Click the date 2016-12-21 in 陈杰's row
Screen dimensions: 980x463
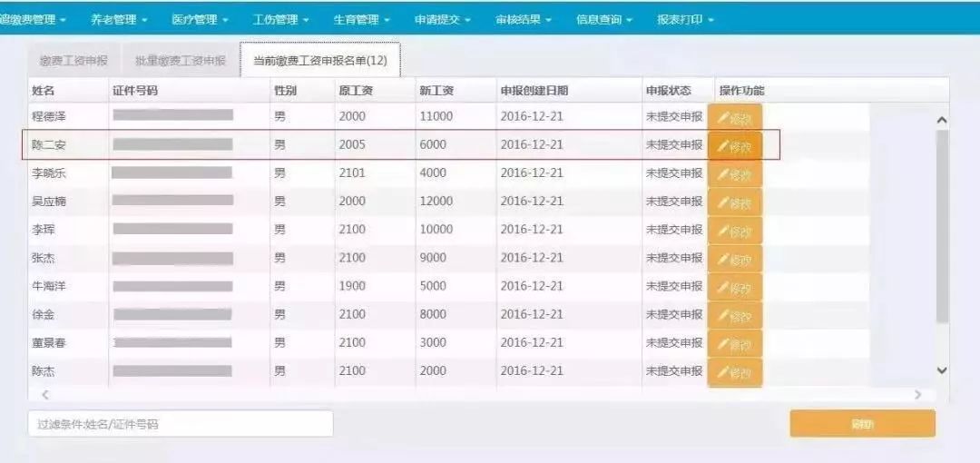(532, 370)
